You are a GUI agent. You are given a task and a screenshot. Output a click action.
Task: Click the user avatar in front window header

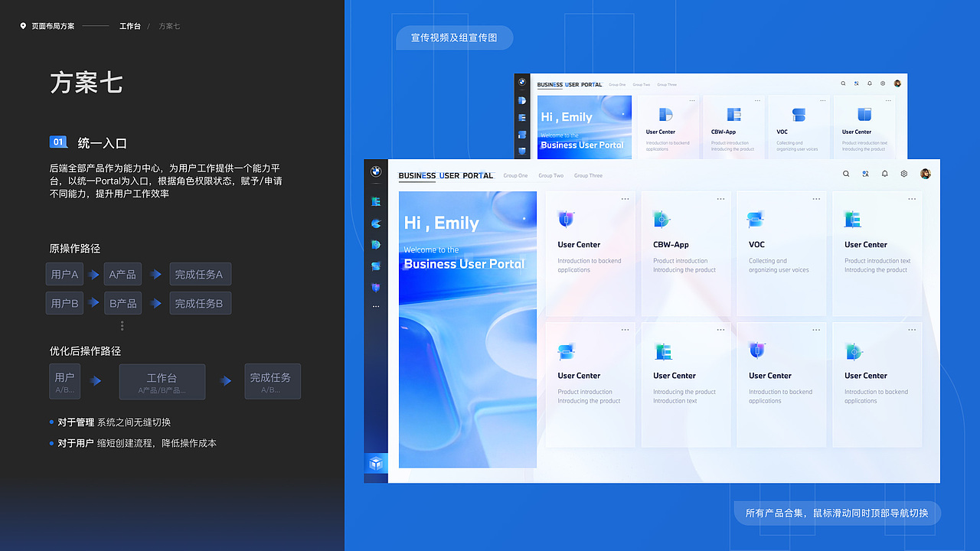pyautogui.click(x=925, y=174)
